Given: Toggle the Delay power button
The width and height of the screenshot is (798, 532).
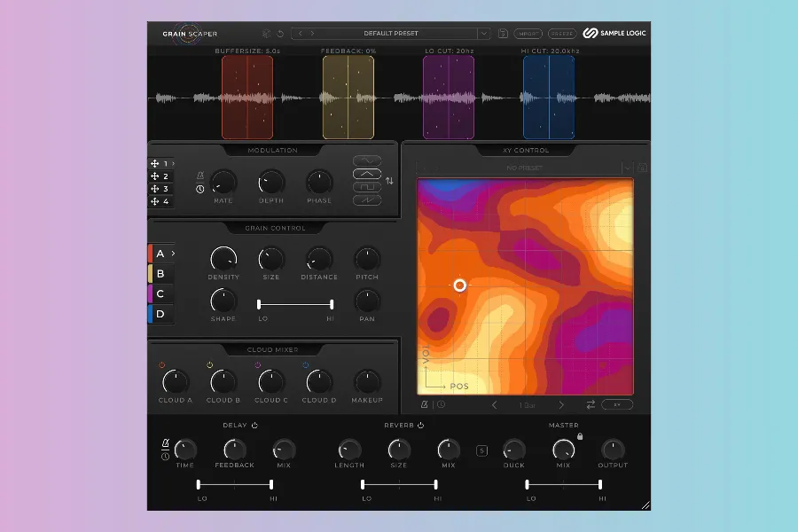Looking at the screenshot, I should click(x=254, y=426).
